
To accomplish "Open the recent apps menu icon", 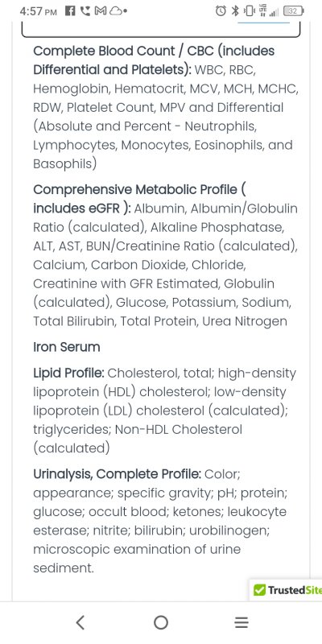I will point(242,623).
